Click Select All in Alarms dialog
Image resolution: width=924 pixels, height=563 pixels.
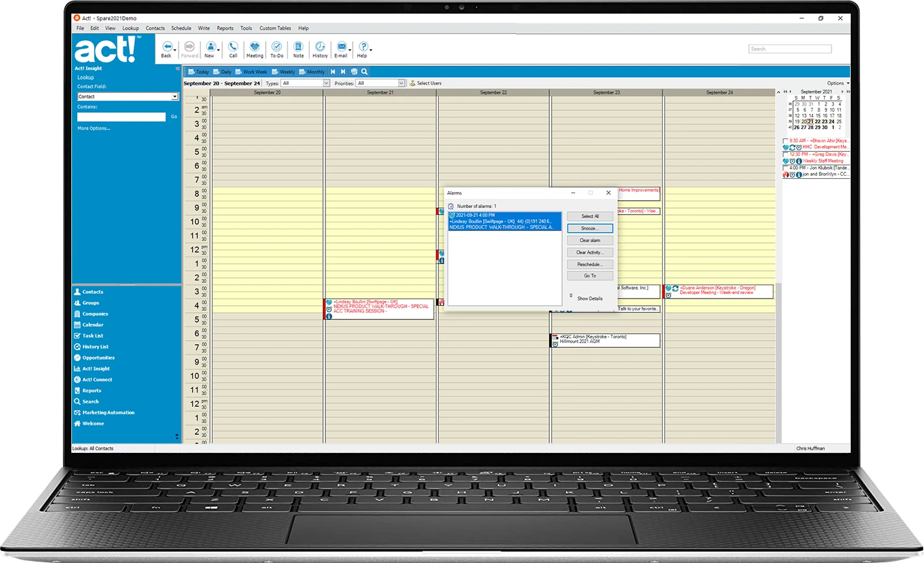pyautogui.click(x=590, y=216)
